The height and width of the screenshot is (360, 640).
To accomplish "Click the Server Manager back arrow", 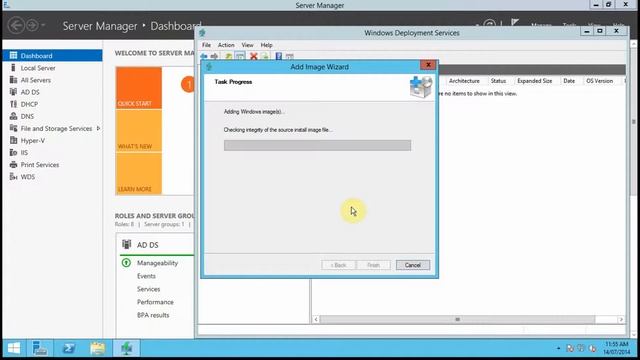I will tap(16, 26).
